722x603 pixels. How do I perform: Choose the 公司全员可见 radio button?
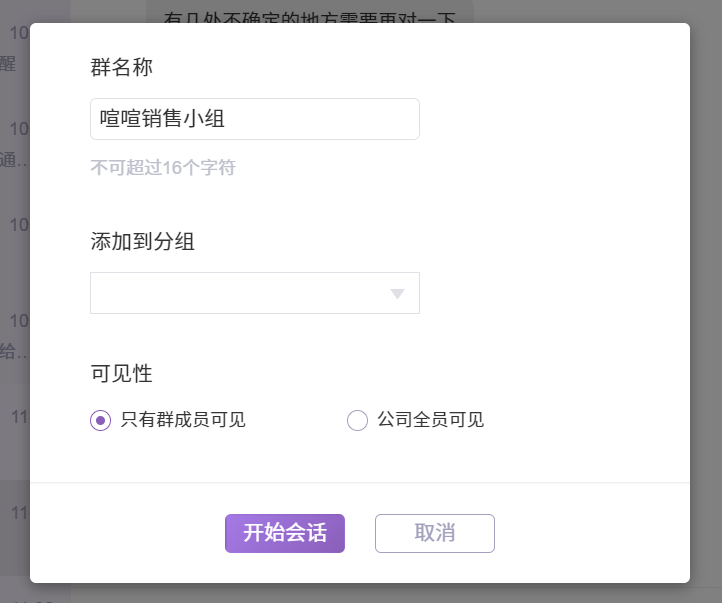pos(357,421)
